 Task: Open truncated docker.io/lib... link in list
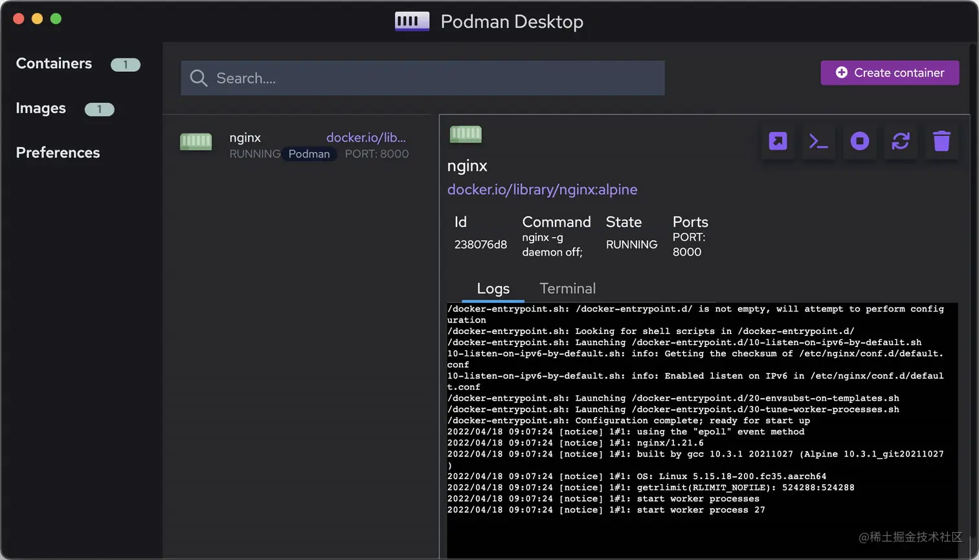tap(366, 137)
